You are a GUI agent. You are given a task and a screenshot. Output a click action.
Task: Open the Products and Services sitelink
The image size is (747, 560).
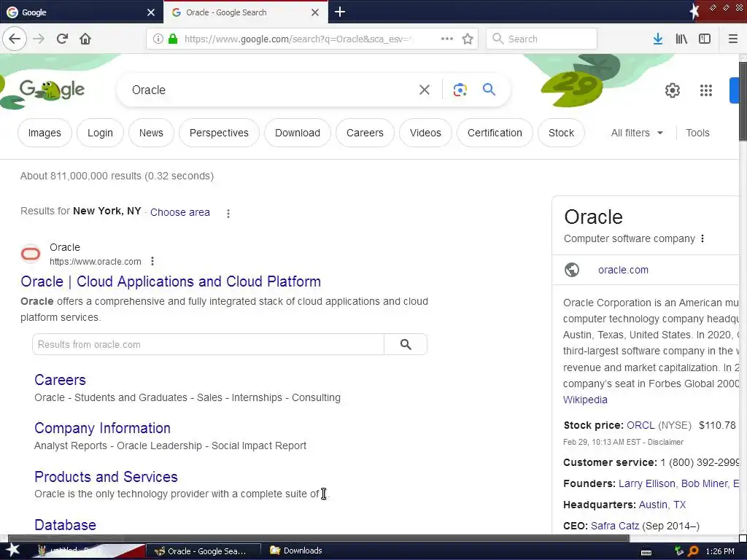tap(106, 477)
